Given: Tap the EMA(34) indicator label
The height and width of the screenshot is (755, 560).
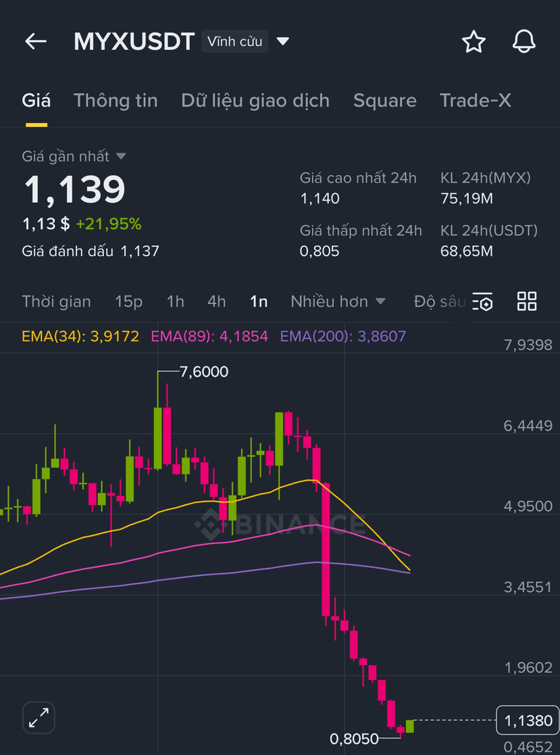Looking at the screenshot, I should (x=80, y=336).
